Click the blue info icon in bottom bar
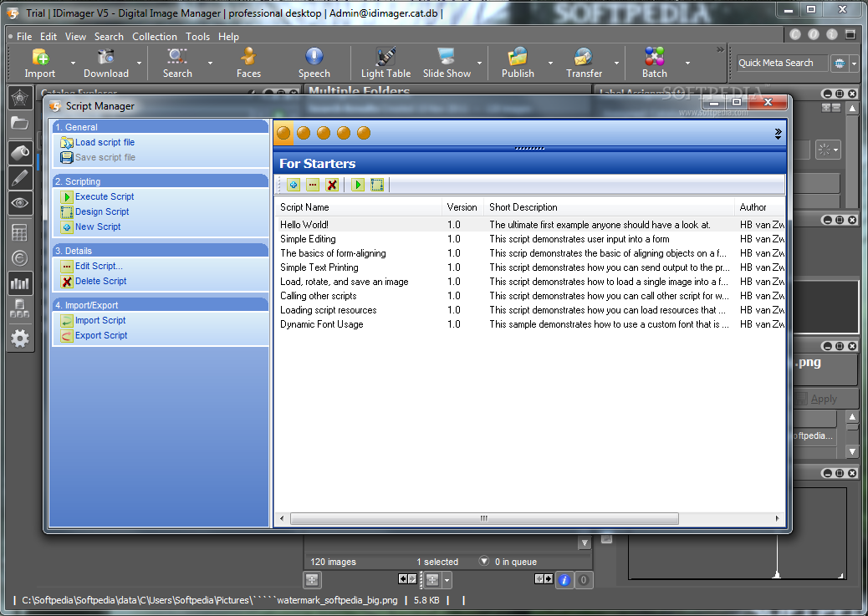868x616 pixels. 564,579
